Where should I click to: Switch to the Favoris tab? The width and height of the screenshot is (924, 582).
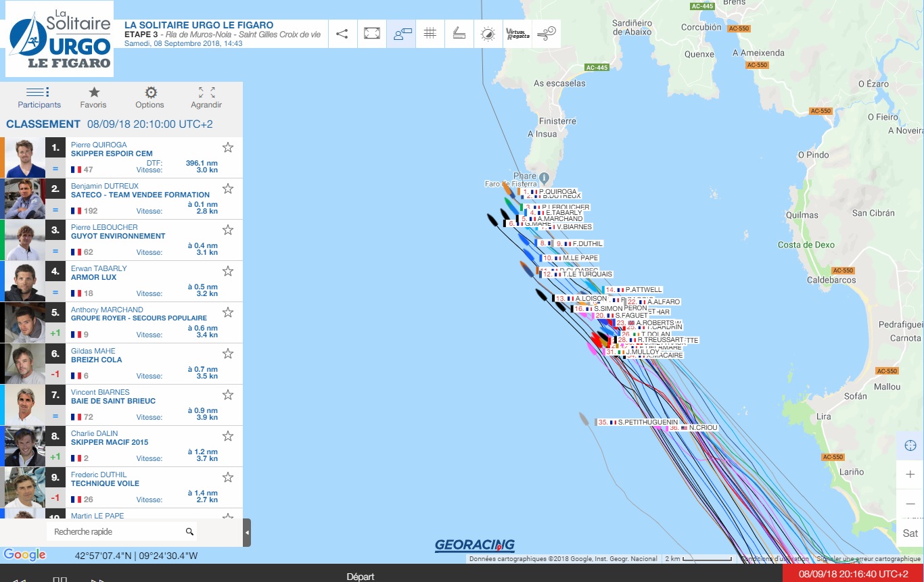coord(93,97)
